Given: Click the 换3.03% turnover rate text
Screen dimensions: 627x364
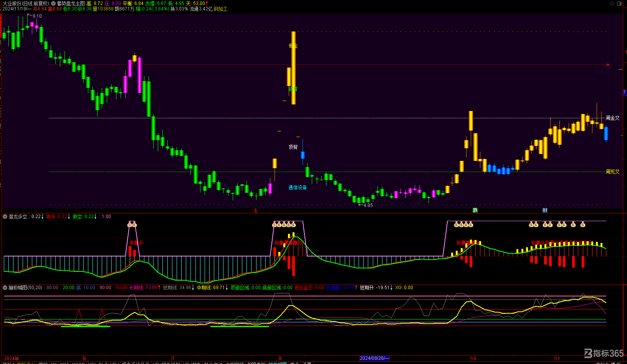Looking at the screenshot, I should click(179, 9).
